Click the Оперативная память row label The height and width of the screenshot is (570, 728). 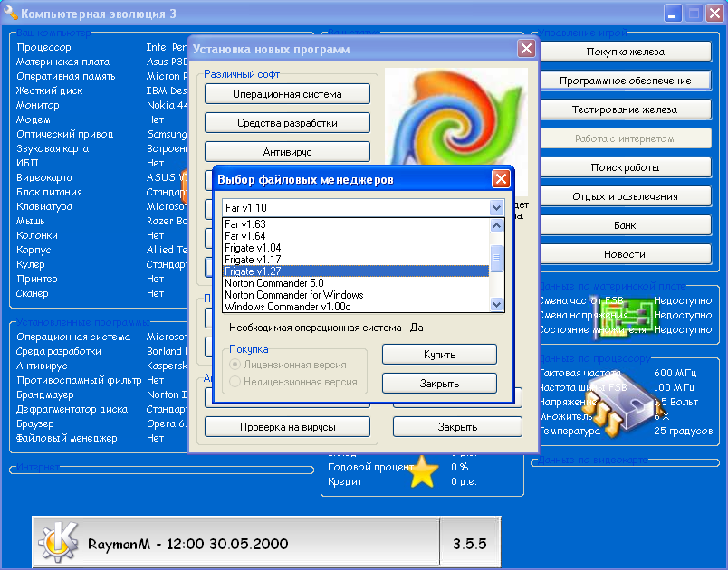click(65, 76)
